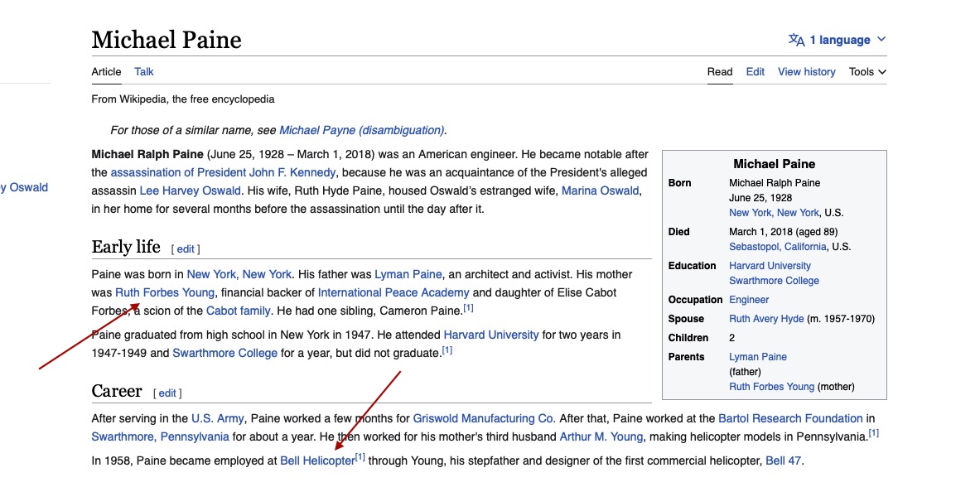980x487 pixels.
Task: Open the Cabot family link
Action: coord(238,311)
